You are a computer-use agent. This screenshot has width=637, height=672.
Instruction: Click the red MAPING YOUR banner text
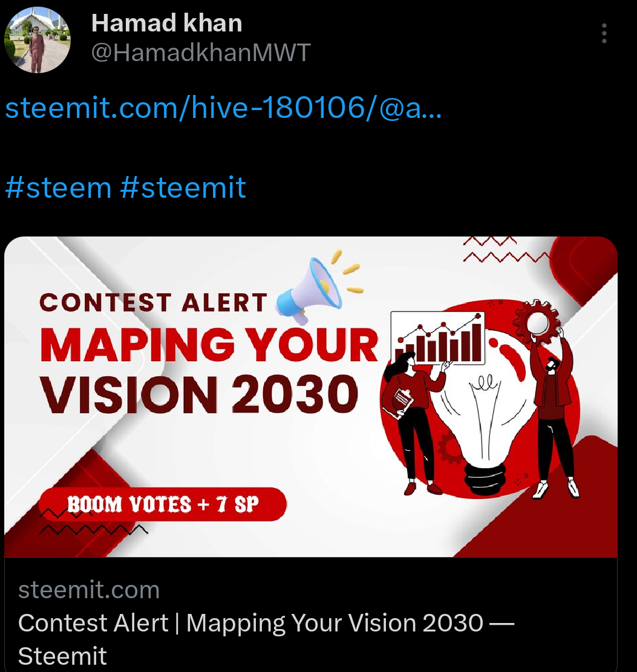210,345
